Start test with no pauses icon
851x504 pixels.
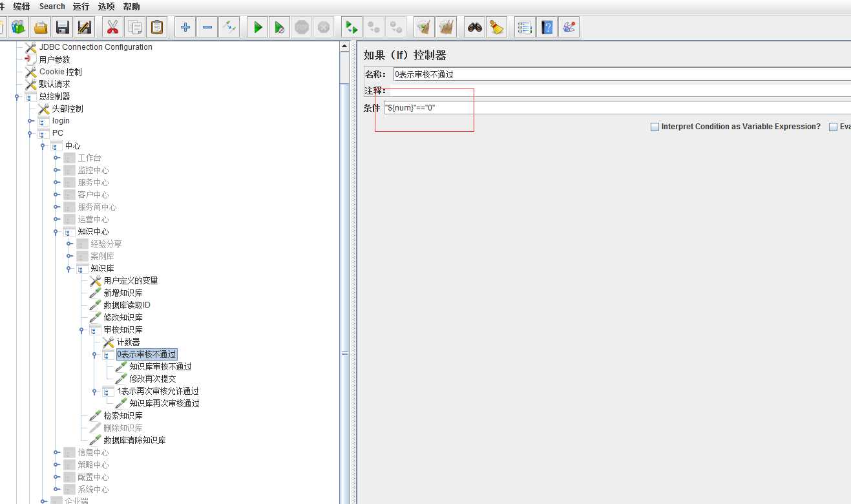279,27
